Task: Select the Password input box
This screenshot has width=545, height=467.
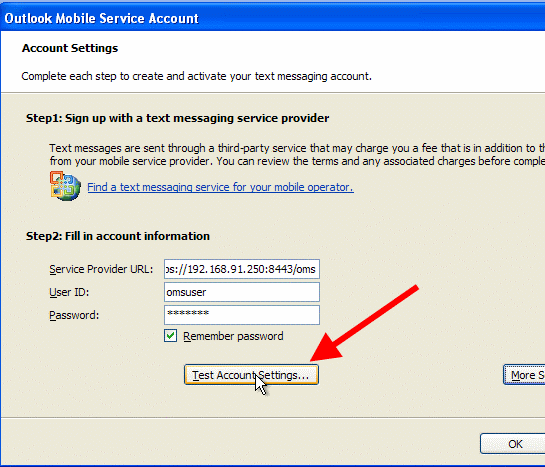Action: 242,315
